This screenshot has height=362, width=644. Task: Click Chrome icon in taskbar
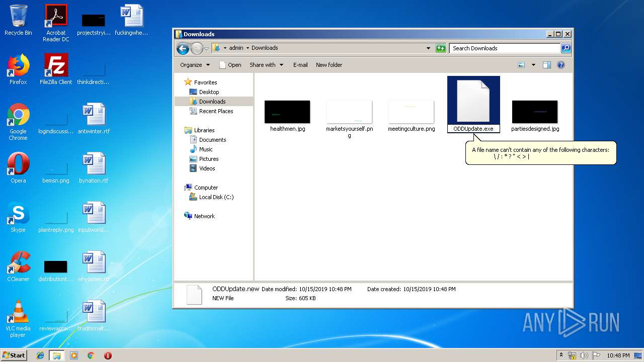click(91, 355)
